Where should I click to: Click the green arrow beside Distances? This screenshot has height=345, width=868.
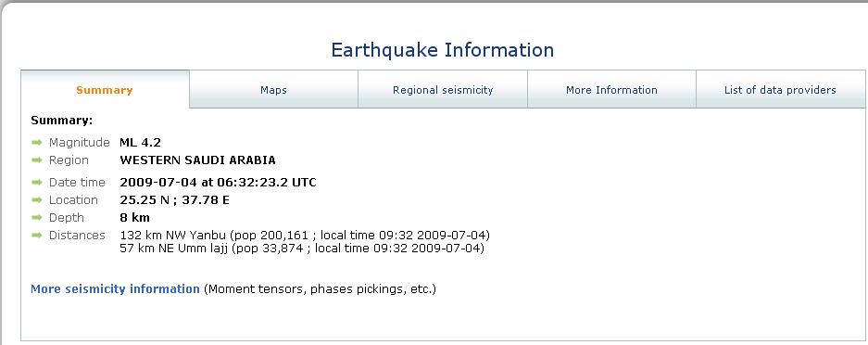pyautogui.click(x=37, y=236)
